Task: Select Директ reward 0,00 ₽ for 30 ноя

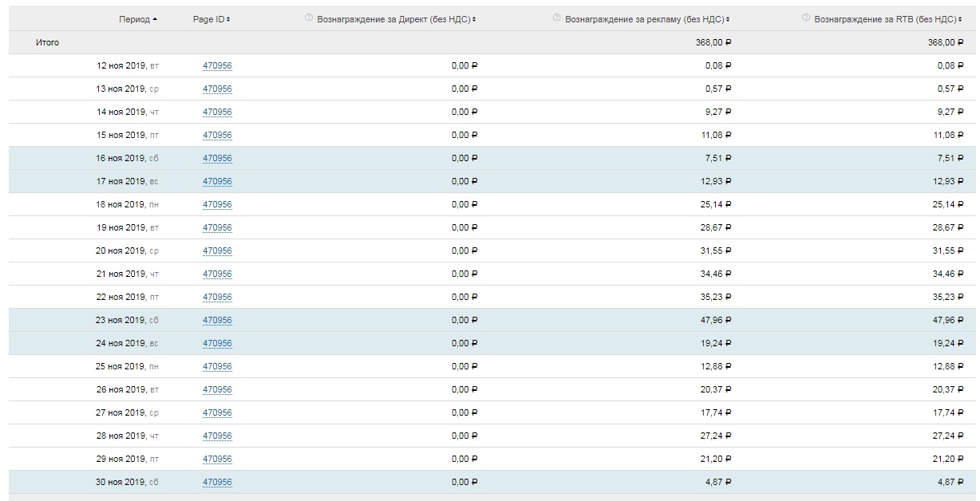Action: (464, 482)
